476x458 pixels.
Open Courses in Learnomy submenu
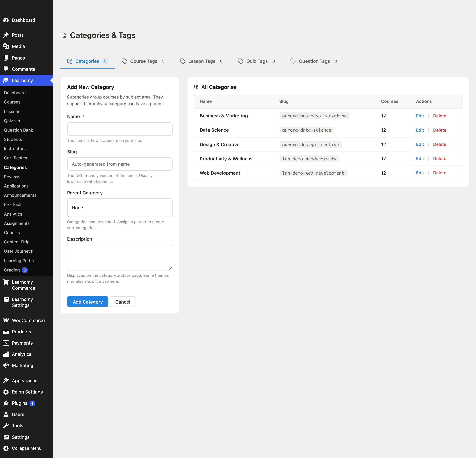(12, 102)
